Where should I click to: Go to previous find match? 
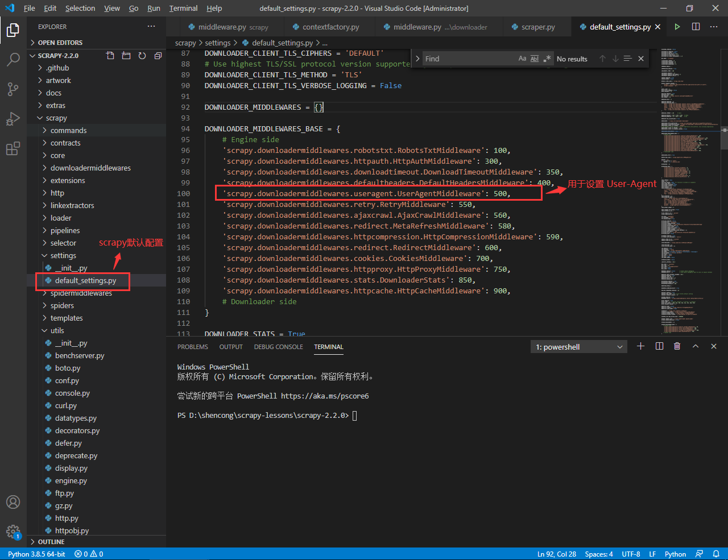tap(602, 59)
